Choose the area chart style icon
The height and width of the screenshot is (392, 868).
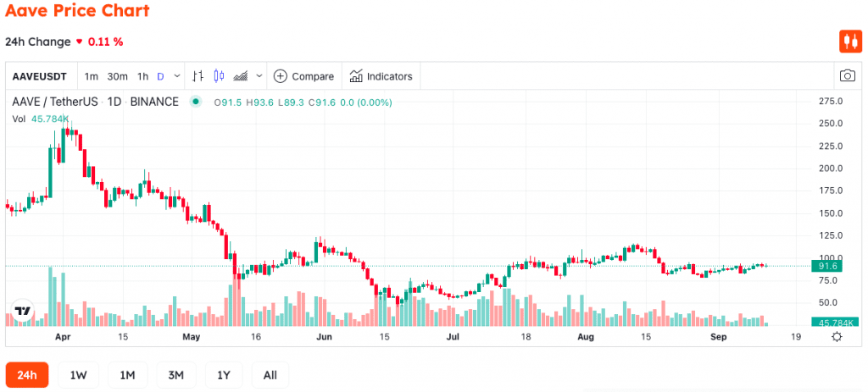[x=240, y=76]
